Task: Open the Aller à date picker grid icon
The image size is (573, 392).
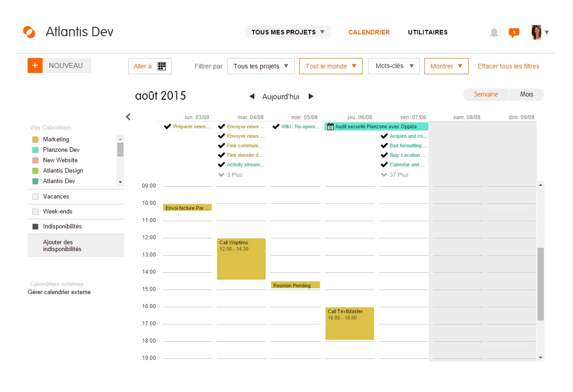Action: point(162,66)
